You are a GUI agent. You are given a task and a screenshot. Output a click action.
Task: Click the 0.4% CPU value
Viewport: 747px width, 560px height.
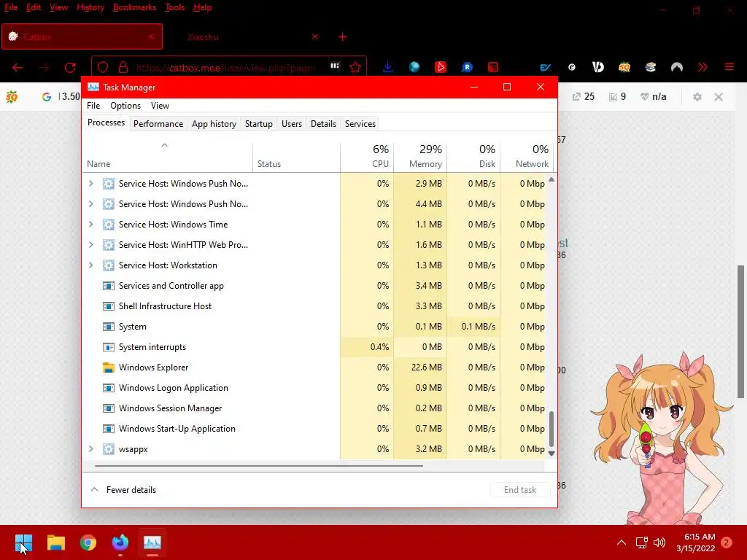click(x=379, y=347)
